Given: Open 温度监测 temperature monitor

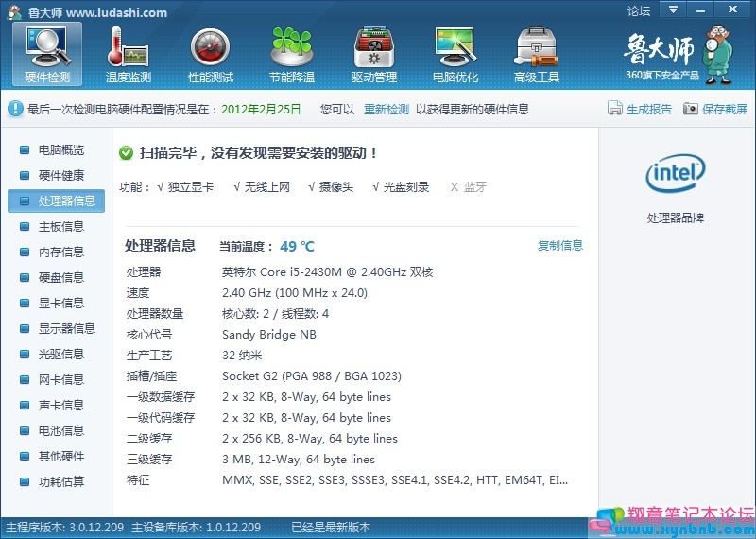Looking at the screenshot, I should pos(129,54).
